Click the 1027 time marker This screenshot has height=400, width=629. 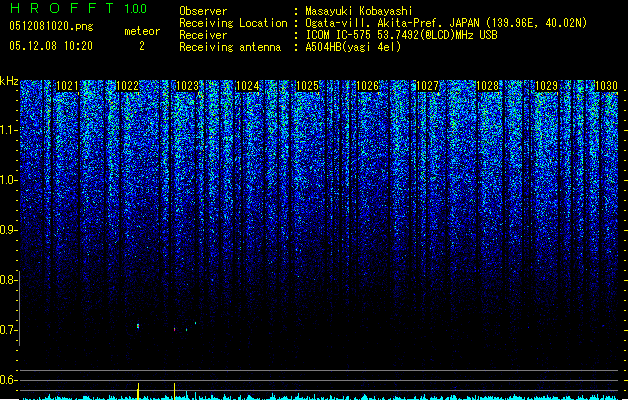point(428,86)
